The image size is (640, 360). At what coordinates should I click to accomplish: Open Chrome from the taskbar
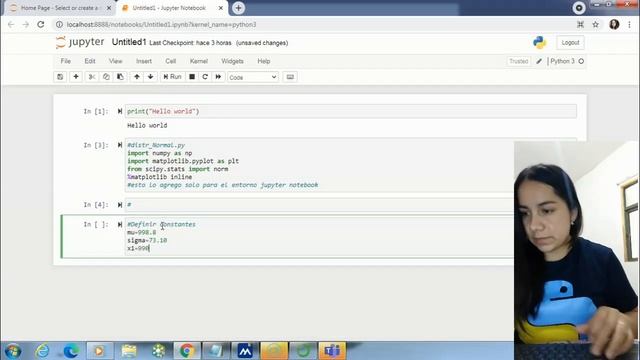click(x=187, y=351)
